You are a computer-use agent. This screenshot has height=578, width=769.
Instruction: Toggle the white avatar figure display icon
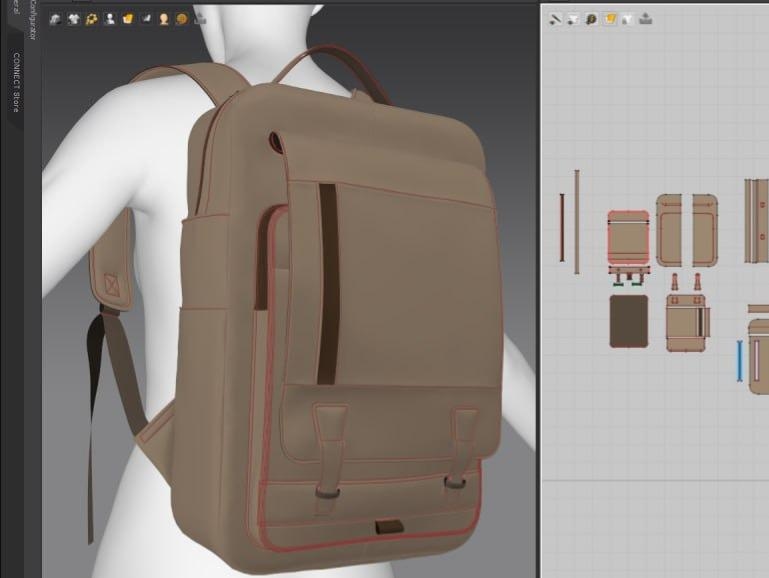tap(109, 19)
